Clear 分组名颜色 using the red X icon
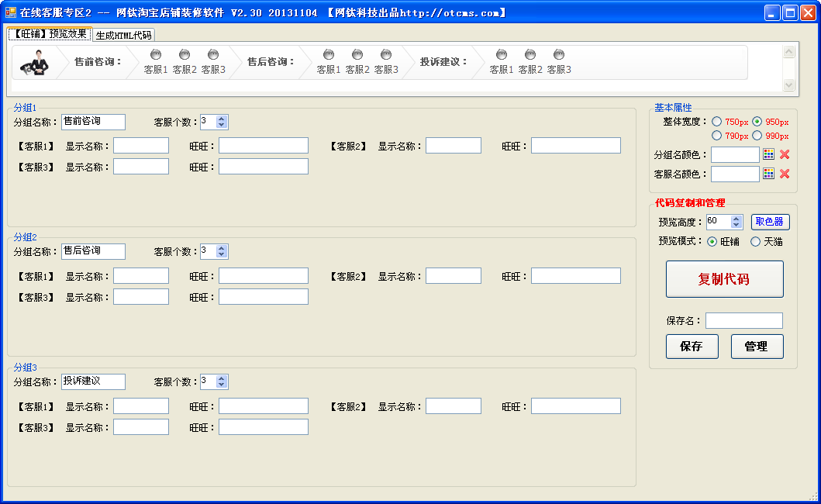 [783, 154]
